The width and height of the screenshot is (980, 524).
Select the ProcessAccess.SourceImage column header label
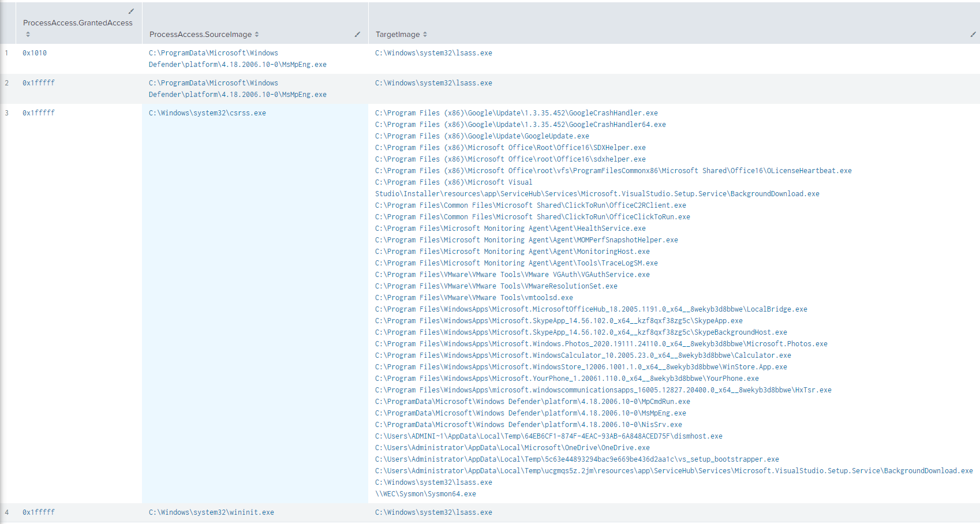point(200,35)
